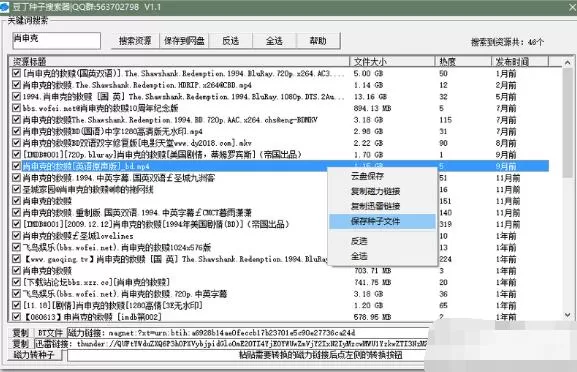
Task: Click the 搜索到资源共 count label
Action: pos(507,42)
